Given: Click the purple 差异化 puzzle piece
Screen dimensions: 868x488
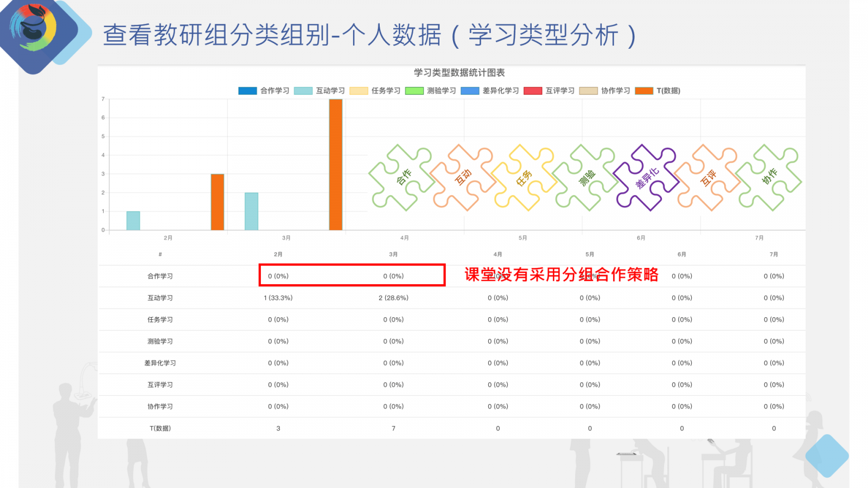Looking at the screenshot, I should pyautogui.click(x=646, y=176).
